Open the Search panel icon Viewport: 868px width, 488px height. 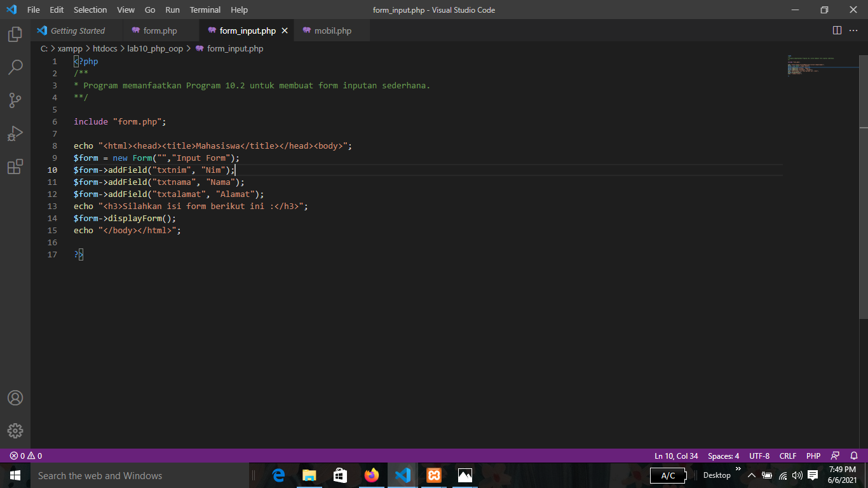point(15,67)
